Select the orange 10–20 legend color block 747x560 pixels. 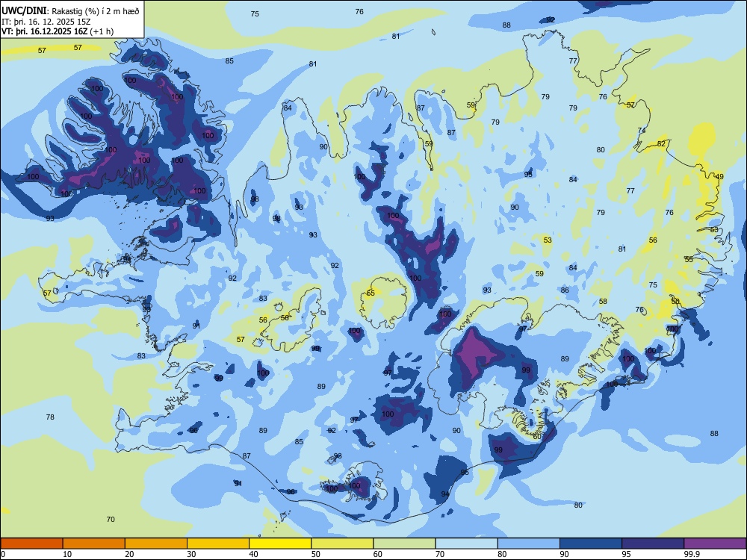coord(94,544)
